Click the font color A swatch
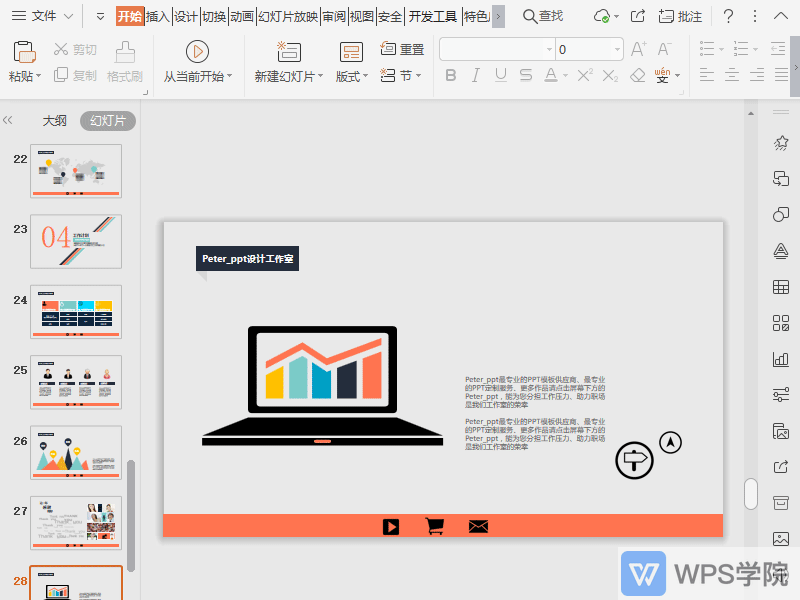Image resolution: width=800 pixels, height=600 pixels. [x=550, y=76]
